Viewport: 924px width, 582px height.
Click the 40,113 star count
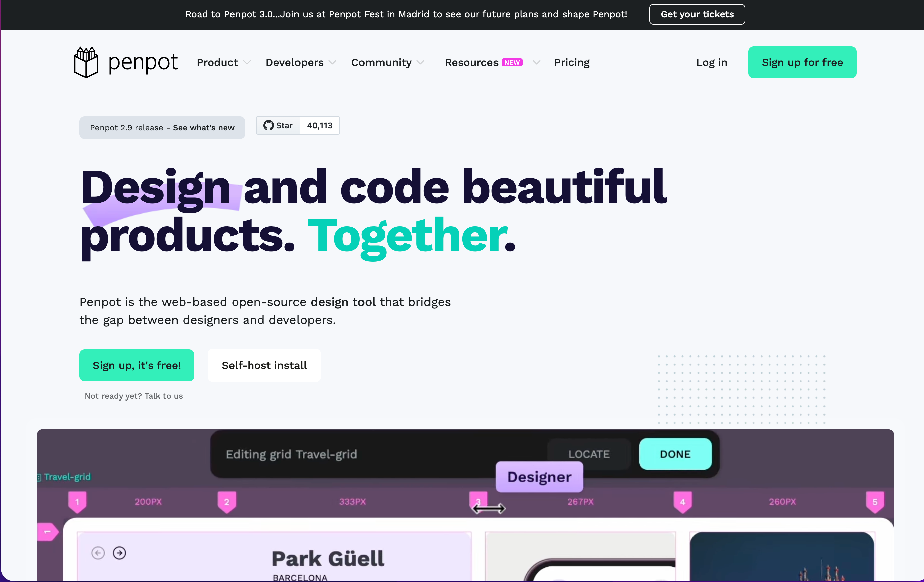pos(320,126)
